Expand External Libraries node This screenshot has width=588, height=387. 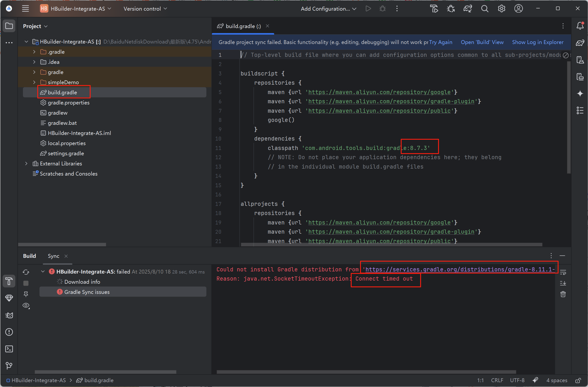point(26,164)
